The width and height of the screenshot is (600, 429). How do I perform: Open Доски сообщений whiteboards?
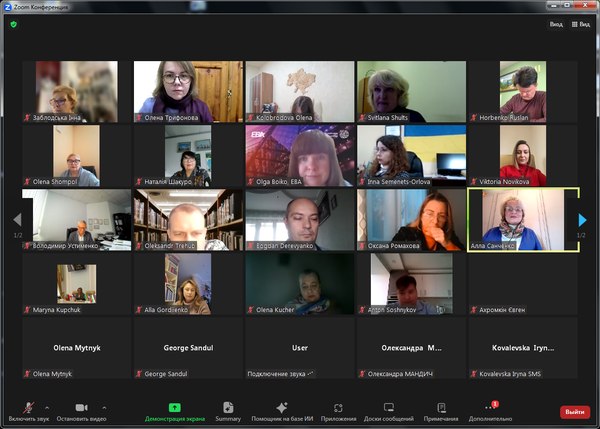click(x=388, y=408)
